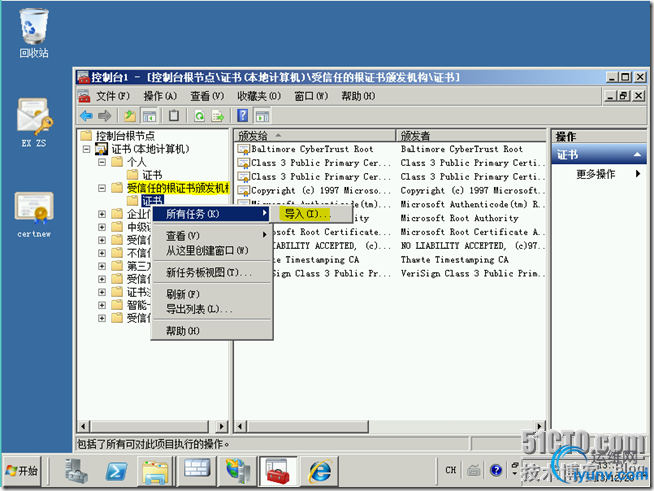Expand the 不信任 folder node
Screen dimensions: 654x491
(x=102, y=253)
